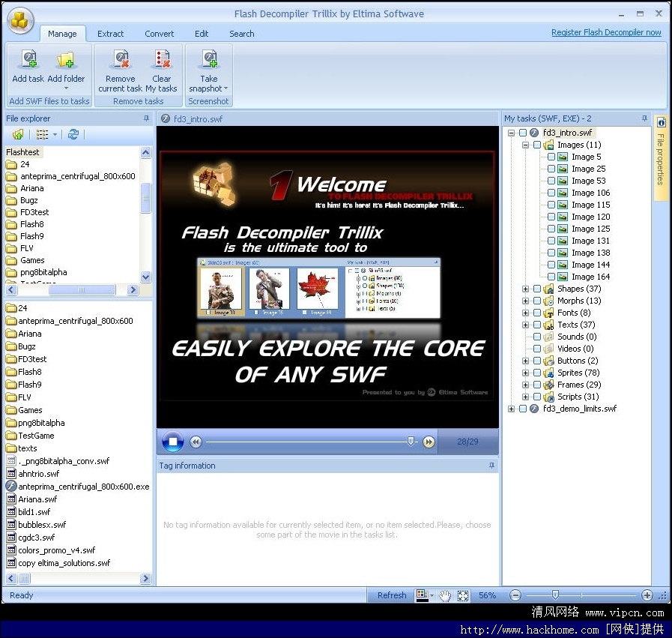Viewport: 672px width, 638px height.
Task: Check the Sprites (78) checkbox
Action: click(537, 373)
